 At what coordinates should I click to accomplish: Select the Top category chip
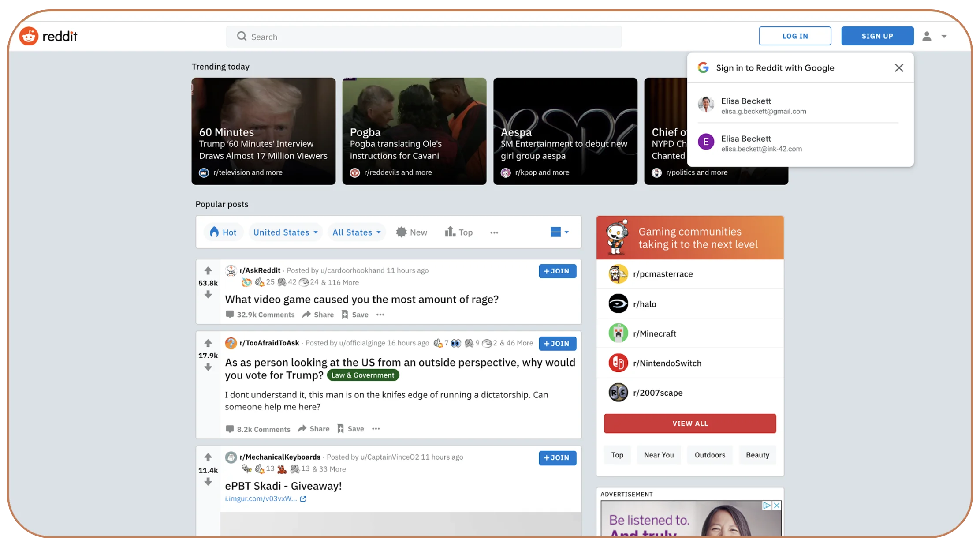tap(617, 455)
